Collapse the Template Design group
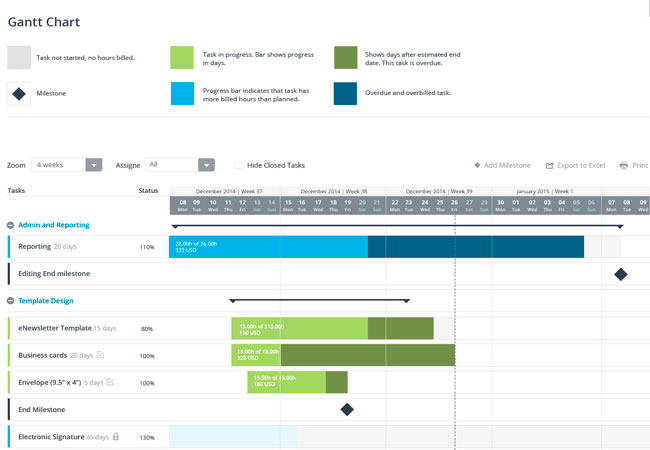Screen dimensions: 650x450 (x=11, y=301)
